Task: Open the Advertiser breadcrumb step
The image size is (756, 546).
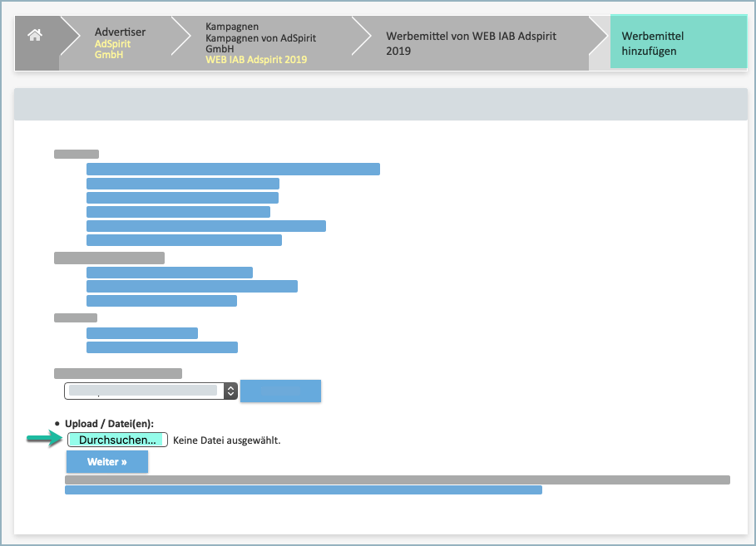Action: [x=120, y=32]
